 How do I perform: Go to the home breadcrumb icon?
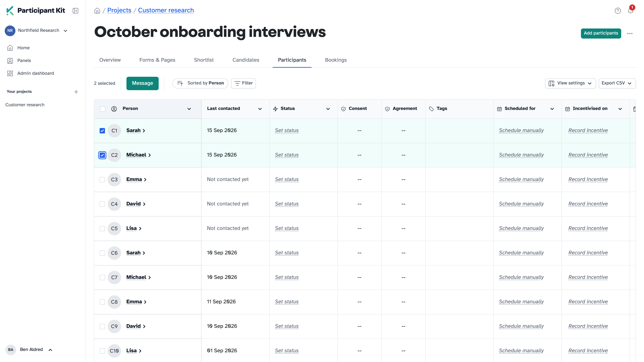[x=97, y=11]
